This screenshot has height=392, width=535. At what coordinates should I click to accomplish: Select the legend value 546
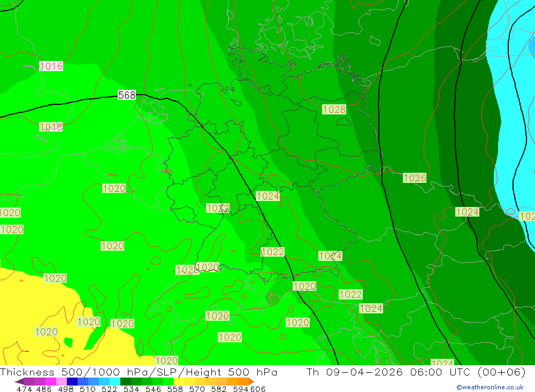click(153, 389)
